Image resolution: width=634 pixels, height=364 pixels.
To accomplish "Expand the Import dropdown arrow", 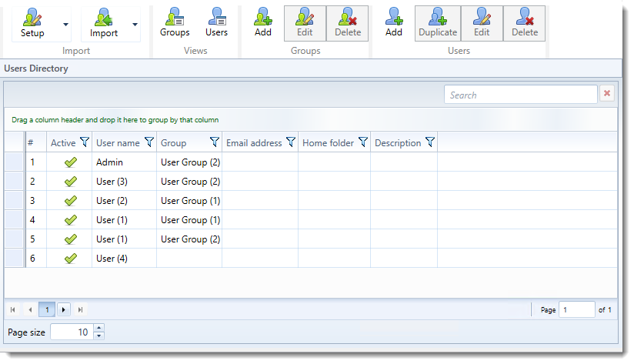I will 135,24.
